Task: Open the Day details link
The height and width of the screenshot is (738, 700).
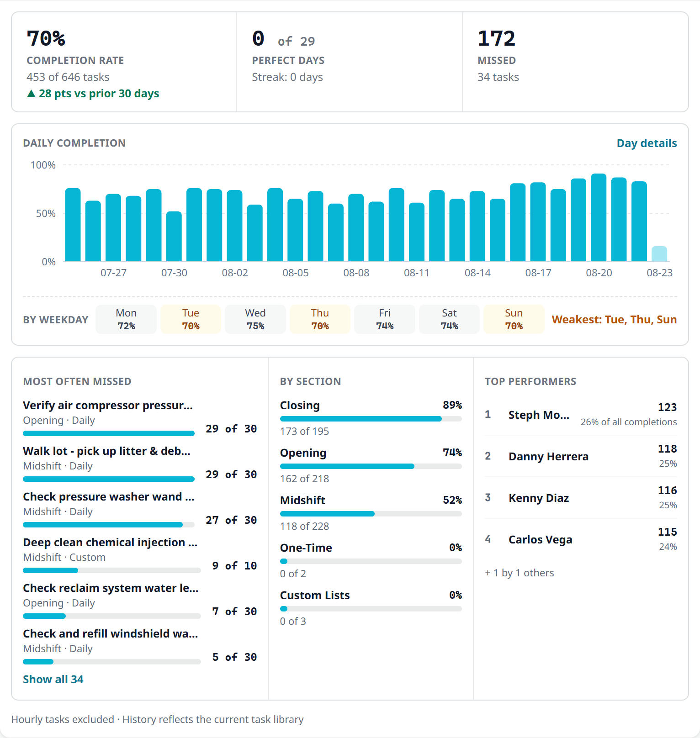Action: (647, 143)
